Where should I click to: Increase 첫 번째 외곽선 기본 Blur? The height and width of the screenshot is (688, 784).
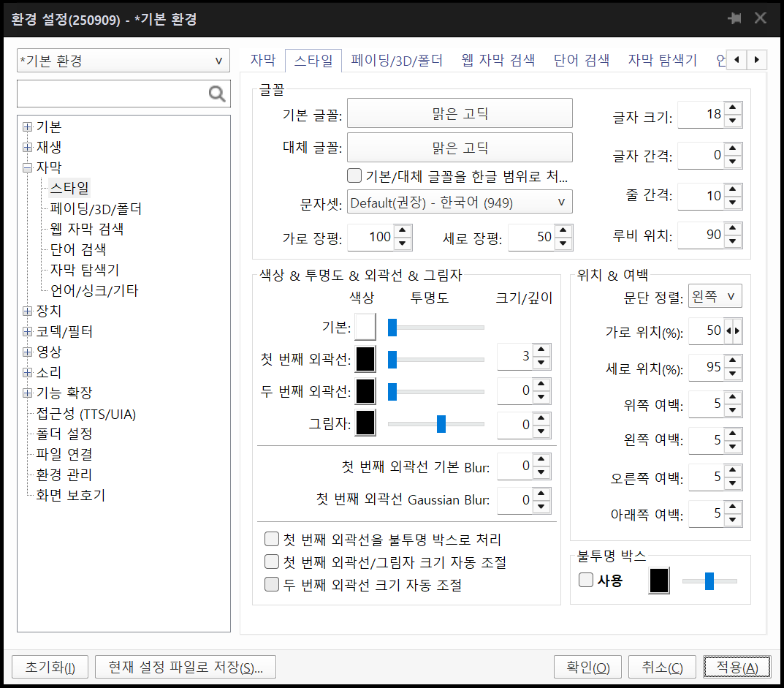[x=541, y=459]
